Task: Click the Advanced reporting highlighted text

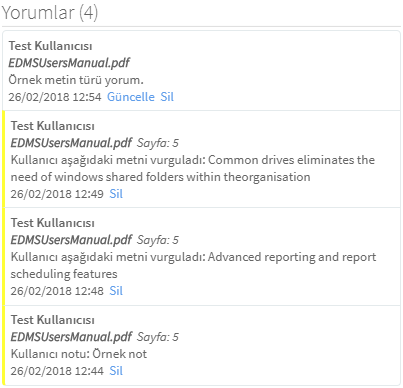Action: click(193, 265)
